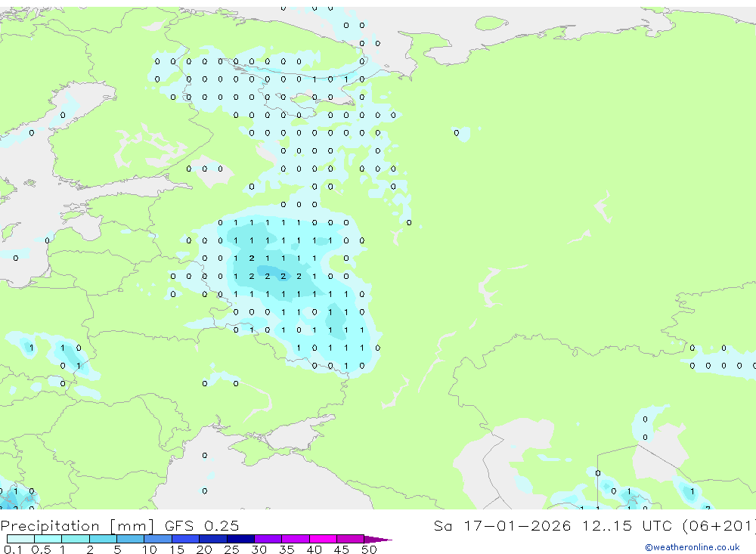Click the '20' legend scale label
Image resolution: width=756 pixels, height=554 pixels.
(204, 549)
